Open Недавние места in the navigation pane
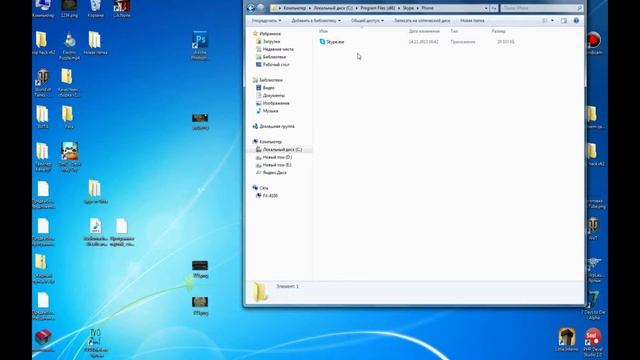The height and width of the screenshot is (360, 640). [278, 49]
